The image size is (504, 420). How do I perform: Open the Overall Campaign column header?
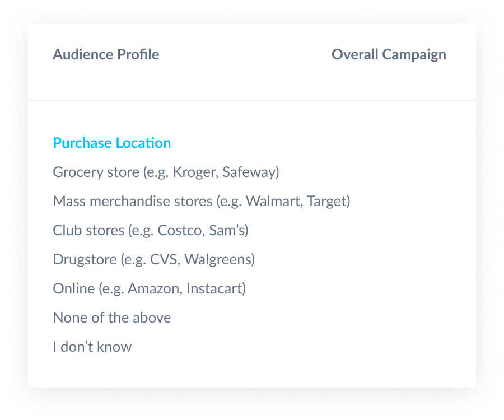[389, 54]
